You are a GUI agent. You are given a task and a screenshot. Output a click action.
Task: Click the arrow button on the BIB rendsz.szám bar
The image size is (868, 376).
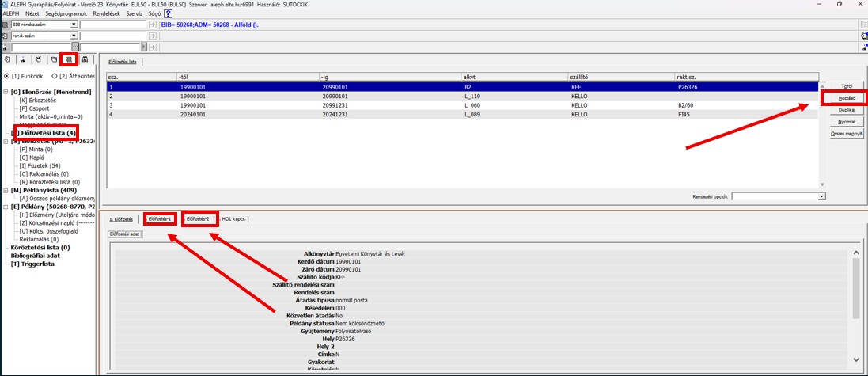(153, 25)
